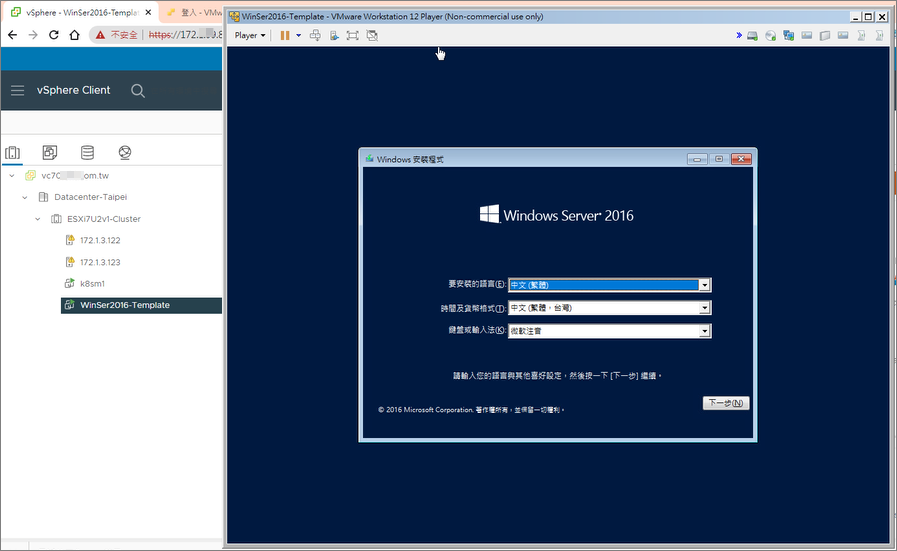897x551 pixels.
Task: Click the browser home icon
Action: [x=74, y=35]
